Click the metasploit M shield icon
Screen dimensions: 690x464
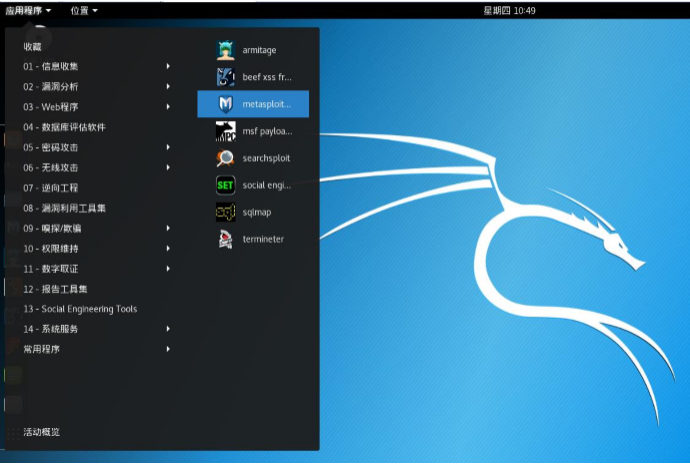226,104
